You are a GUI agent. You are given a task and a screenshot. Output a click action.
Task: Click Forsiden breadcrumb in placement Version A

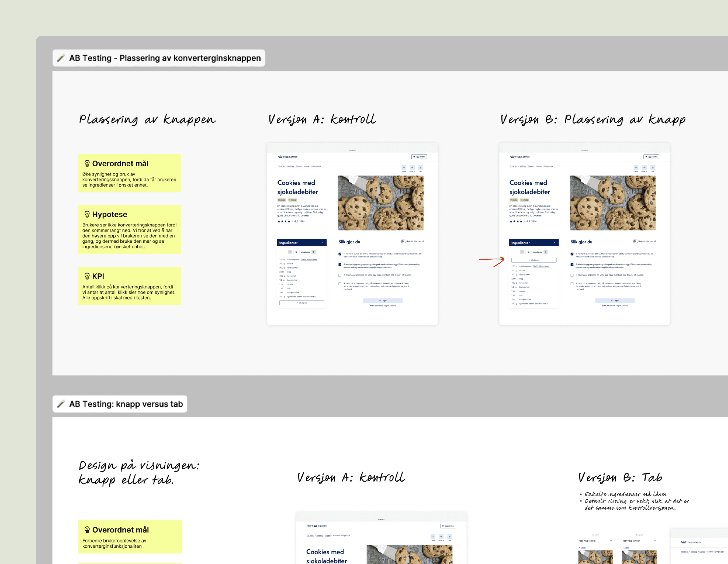point(281,166)
